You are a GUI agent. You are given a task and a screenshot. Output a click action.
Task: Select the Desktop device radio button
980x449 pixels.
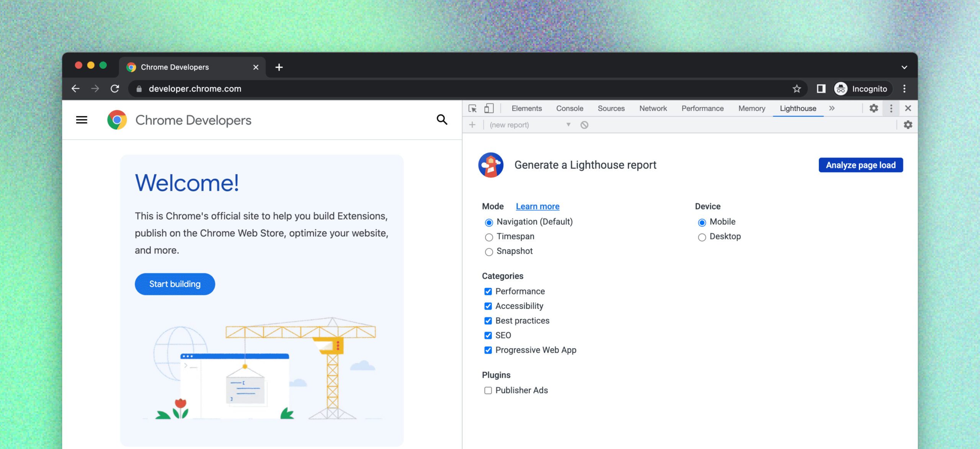point(702,237)
